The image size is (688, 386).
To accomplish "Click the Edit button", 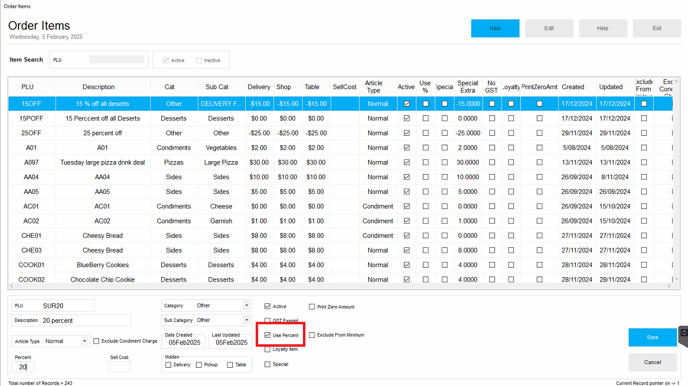I will pyautogui.click(x=549, y=28).
